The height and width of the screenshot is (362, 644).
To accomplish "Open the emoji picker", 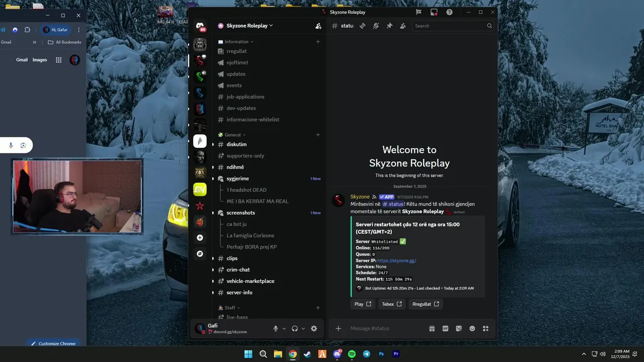I will (472, 328).
